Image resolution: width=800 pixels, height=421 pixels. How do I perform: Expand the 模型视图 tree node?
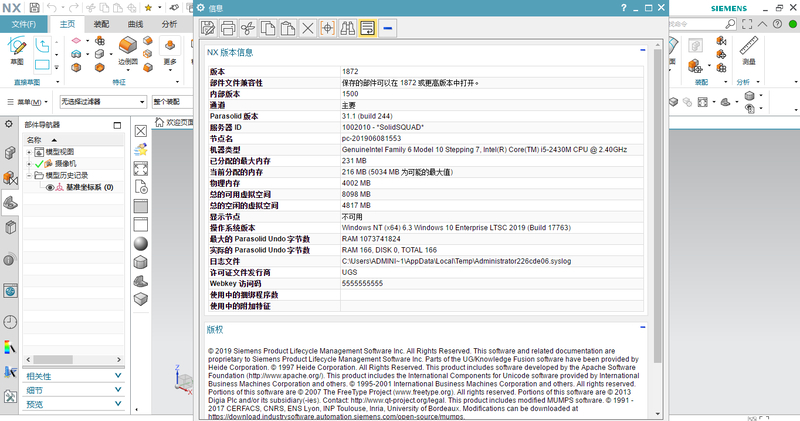pos(29,151)
